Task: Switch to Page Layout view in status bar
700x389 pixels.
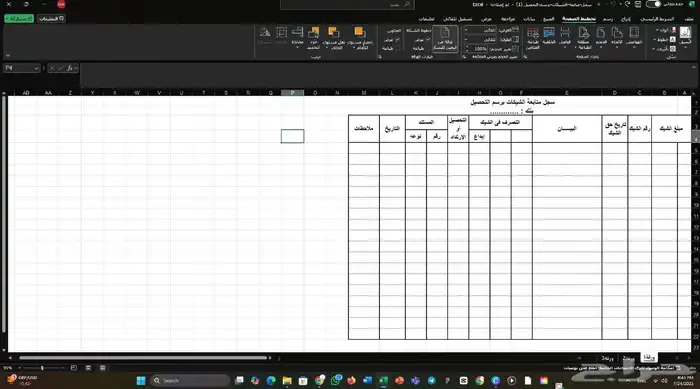Action: point(88,368)
